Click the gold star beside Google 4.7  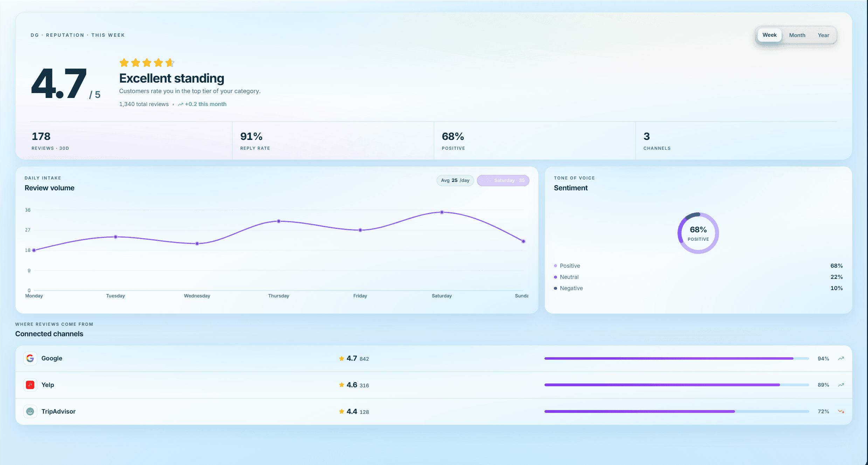click(341, 358)
